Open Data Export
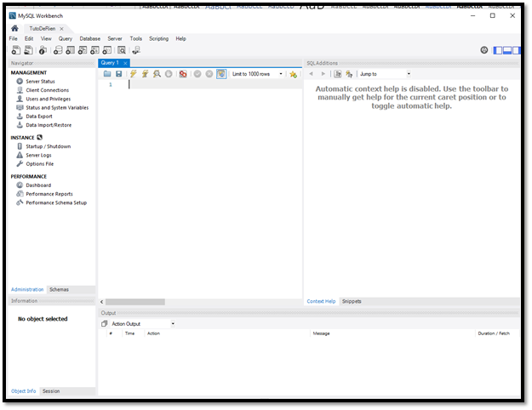 (39, 117)
